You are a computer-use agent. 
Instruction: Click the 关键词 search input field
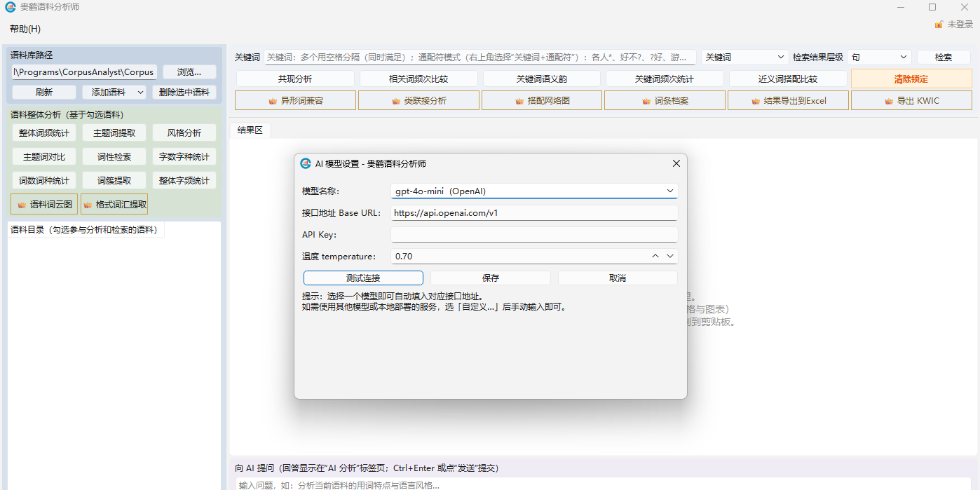(x=480, y=57)
